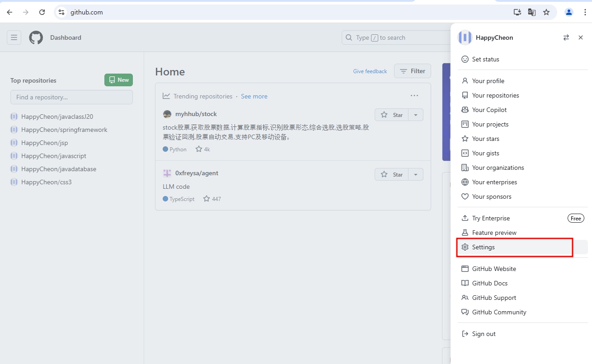
Task: Open Chrome three-dot menu
Action: click(x=585, y=12)
